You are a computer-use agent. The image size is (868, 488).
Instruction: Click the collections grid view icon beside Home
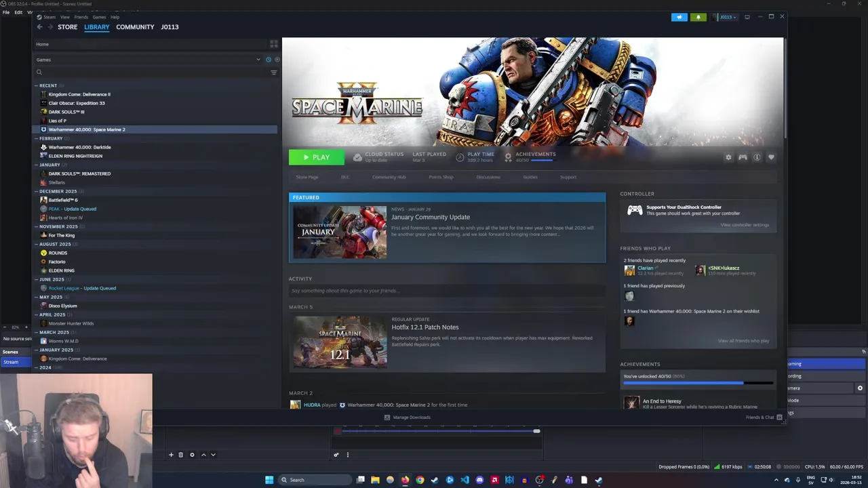[273, 44]
